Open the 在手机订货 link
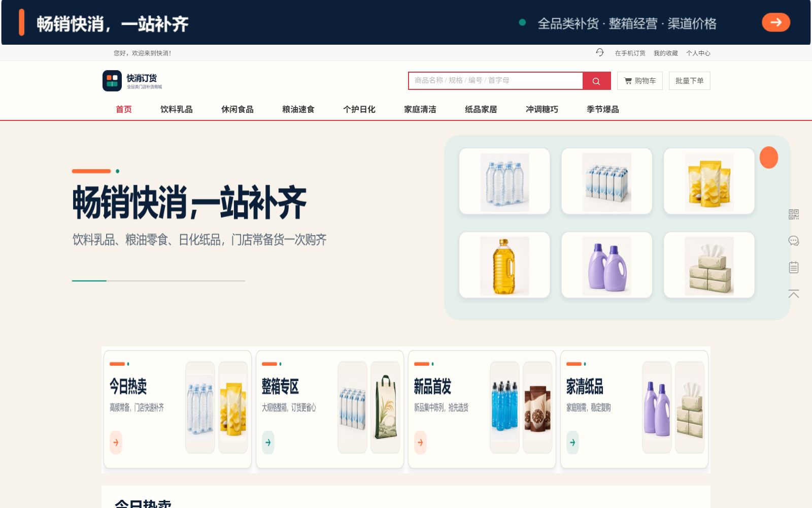 tap(630, 53)
